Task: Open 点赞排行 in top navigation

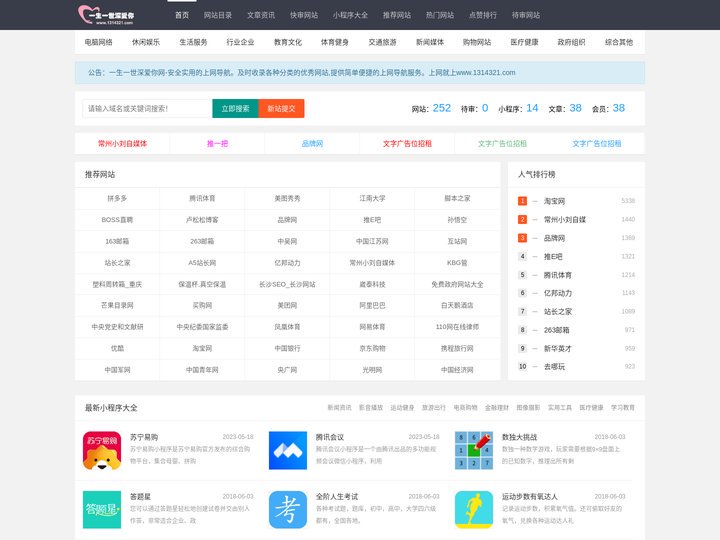Action: [x=483, y=15]
